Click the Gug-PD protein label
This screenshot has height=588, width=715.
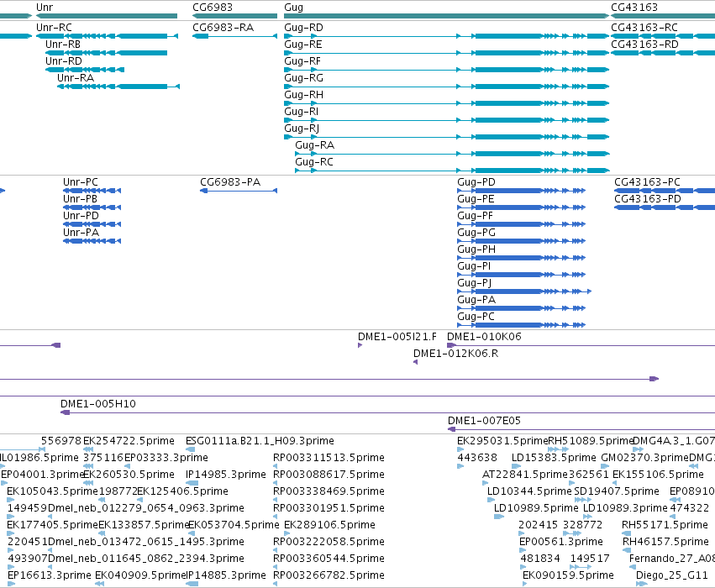tap(476, 182)
